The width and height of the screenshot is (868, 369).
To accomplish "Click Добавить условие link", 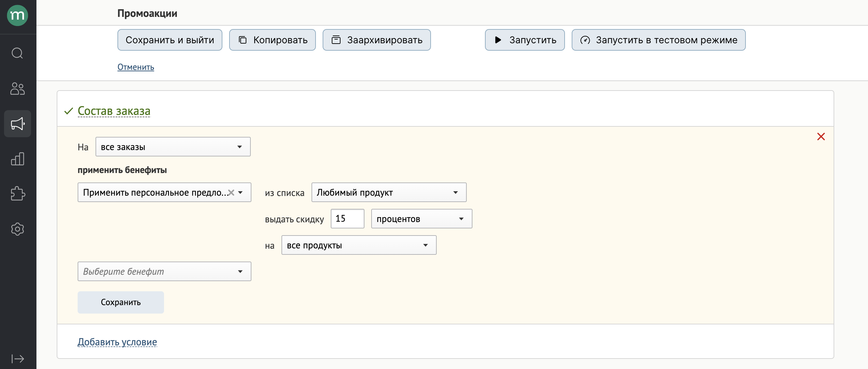I will [117, 342].
